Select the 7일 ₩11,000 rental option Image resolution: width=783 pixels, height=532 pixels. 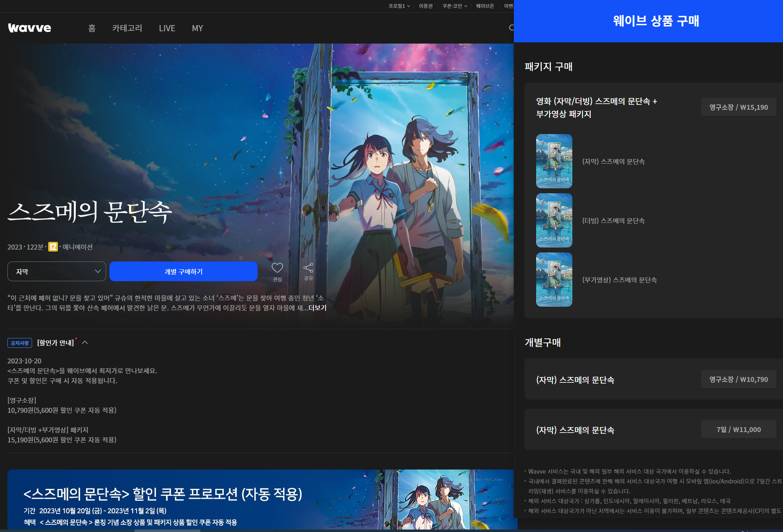[738, 429]
